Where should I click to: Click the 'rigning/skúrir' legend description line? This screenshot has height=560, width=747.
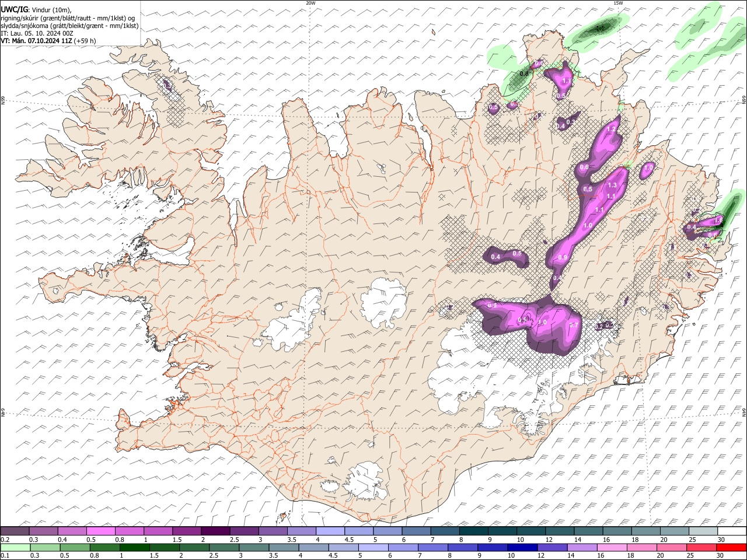click(x=68, y=18)
